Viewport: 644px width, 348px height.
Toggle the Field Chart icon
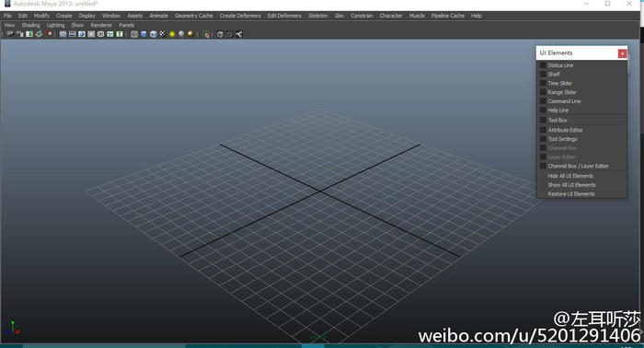[100, 34]
